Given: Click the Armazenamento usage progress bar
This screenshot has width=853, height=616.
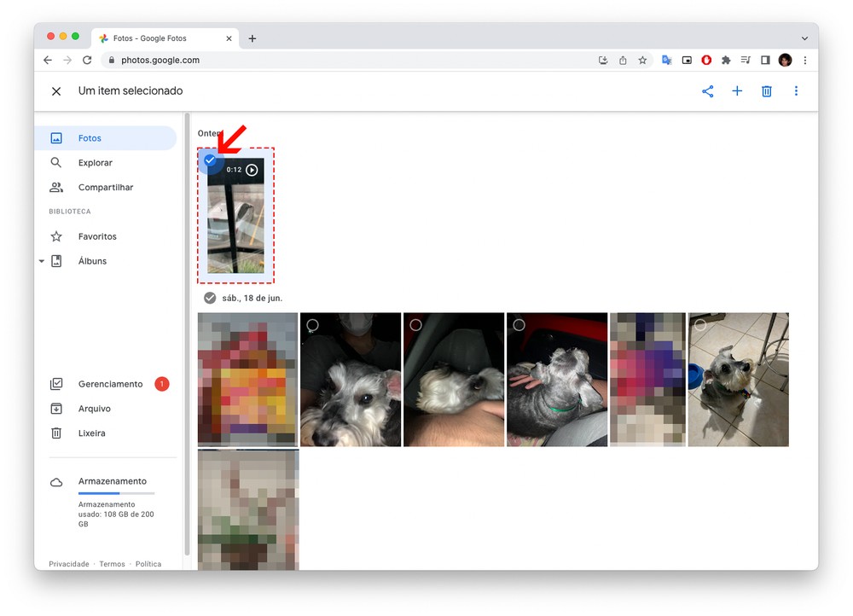Looking at the screenshot, I should [x=116, y=493].
